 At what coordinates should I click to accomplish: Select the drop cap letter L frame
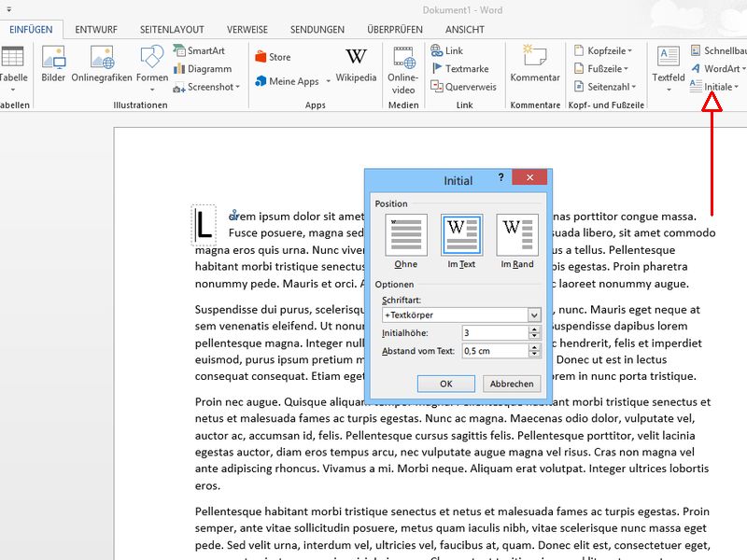tap(204, 225)
